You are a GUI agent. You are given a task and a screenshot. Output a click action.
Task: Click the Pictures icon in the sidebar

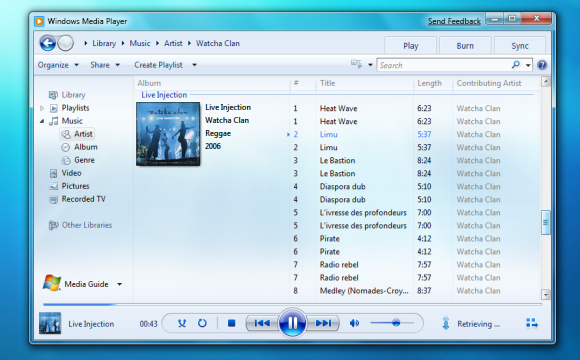(x=54, y=186)
